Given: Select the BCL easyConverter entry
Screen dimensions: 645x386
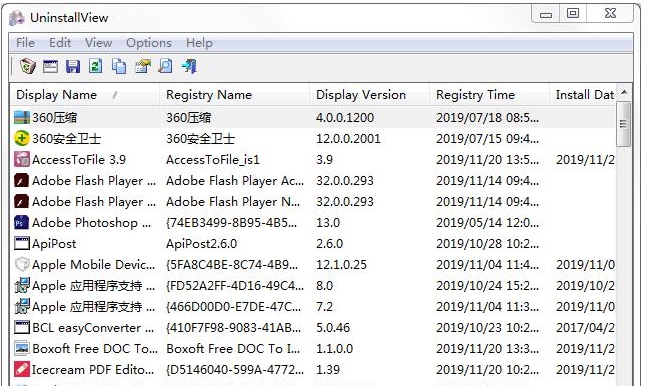Looking at the screenshot, I should click(93, 328).
